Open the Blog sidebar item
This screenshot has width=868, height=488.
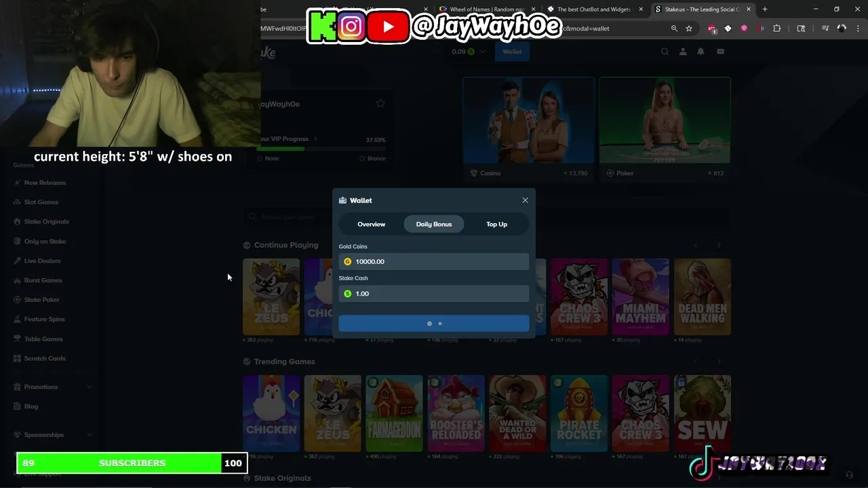click(31, 407)
